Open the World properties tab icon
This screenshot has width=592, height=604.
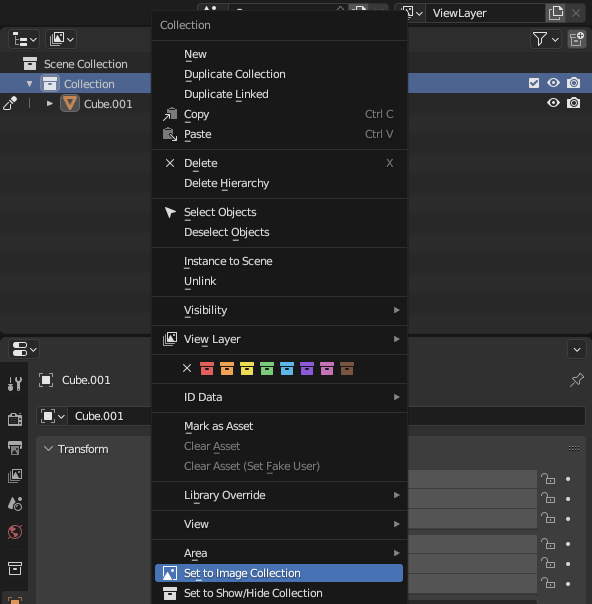coord(15,532)
